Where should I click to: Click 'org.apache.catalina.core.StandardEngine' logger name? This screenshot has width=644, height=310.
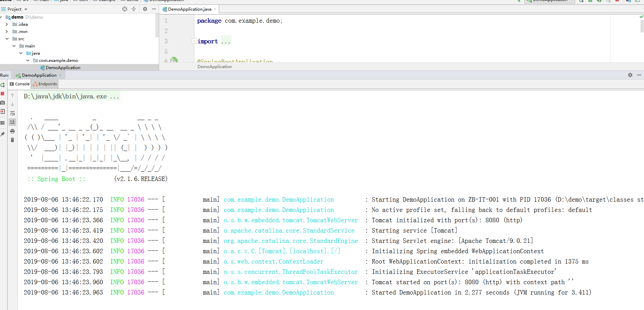291,241
